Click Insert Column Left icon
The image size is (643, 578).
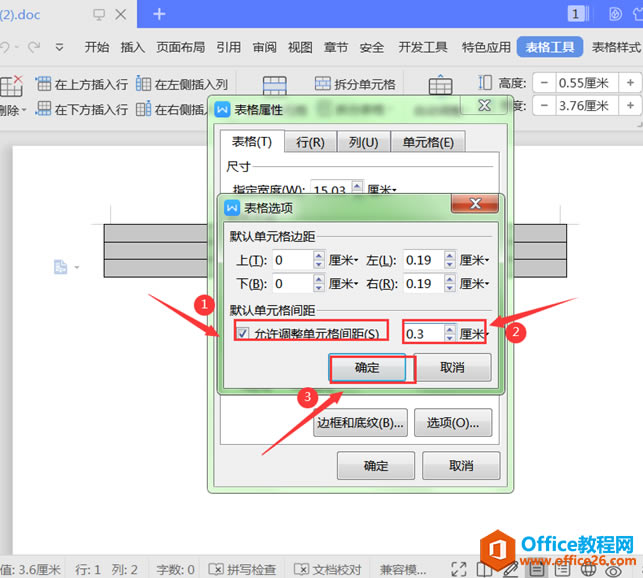144,84
